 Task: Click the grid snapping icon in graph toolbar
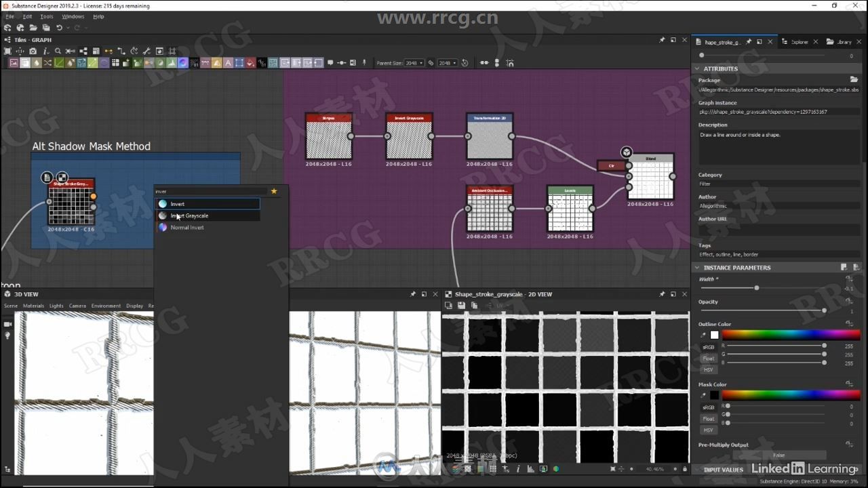(x=172, y=51)
